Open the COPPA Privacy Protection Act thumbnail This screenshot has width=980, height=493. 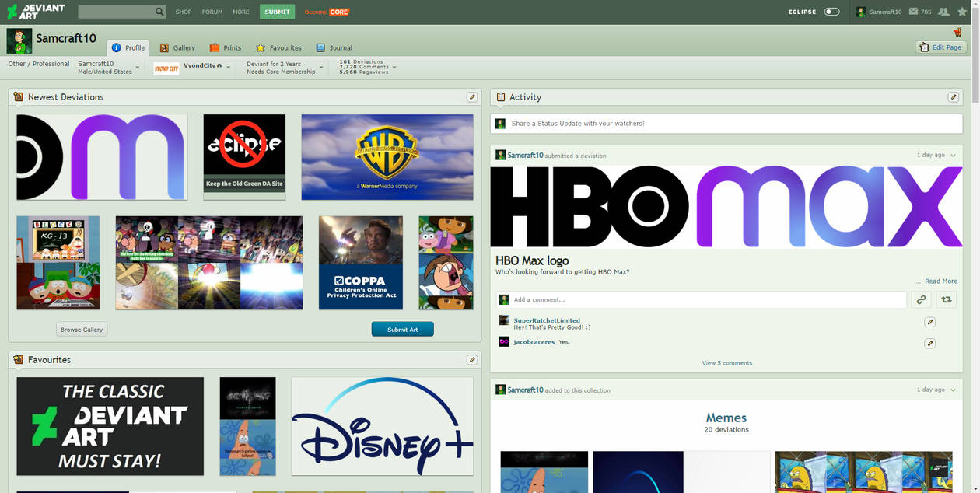point(361,263)
